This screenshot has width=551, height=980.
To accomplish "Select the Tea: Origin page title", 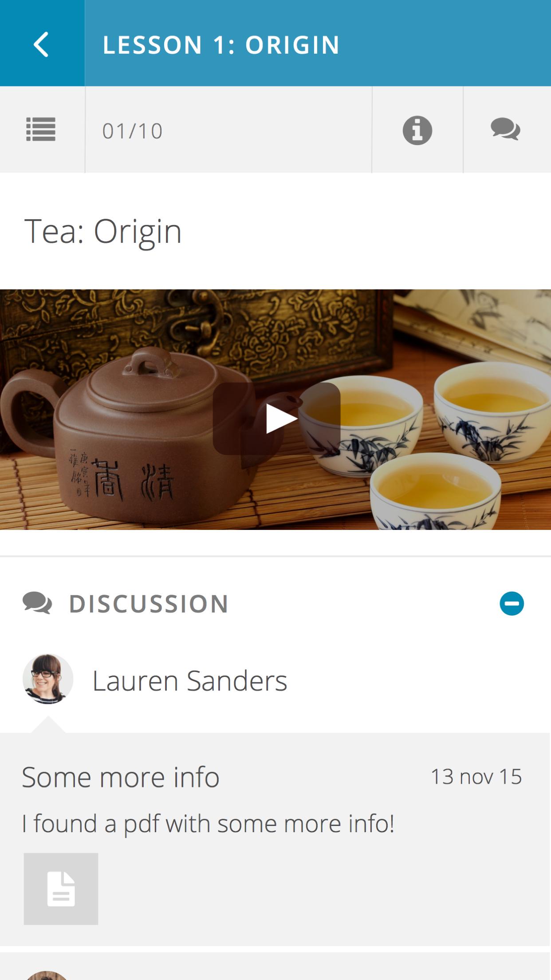I will pyautogui.click(x=103, y=231).
